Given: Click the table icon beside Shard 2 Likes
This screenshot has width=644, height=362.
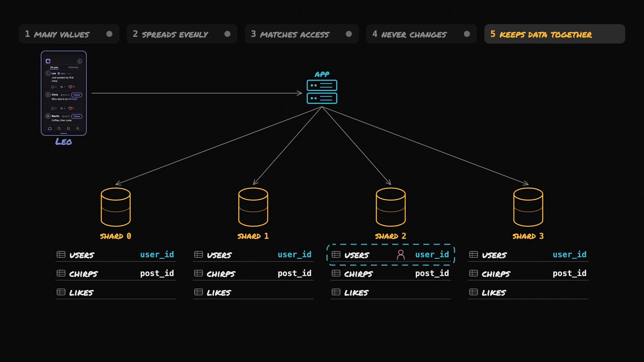Looking at the screenshot, I should [x=336, y=292].
